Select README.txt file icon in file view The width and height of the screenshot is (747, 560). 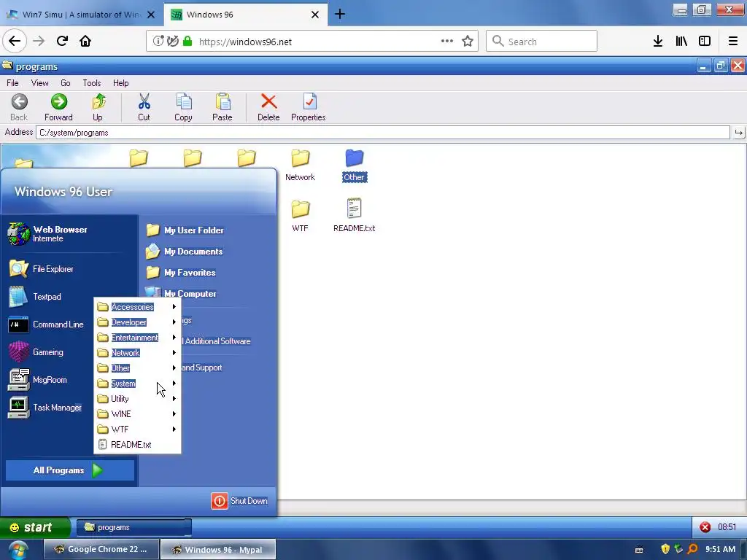354,209
